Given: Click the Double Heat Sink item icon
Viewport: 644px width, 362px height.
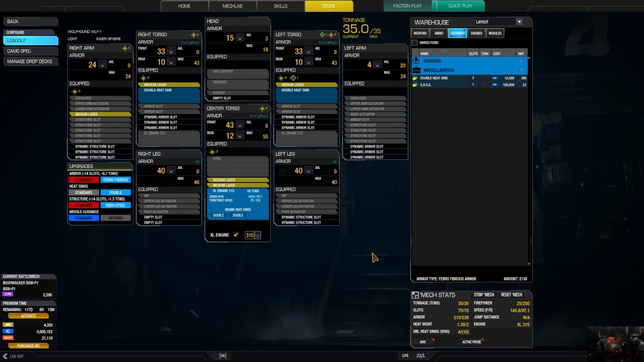Looking at the screenshot, I should tap(415, 78).
